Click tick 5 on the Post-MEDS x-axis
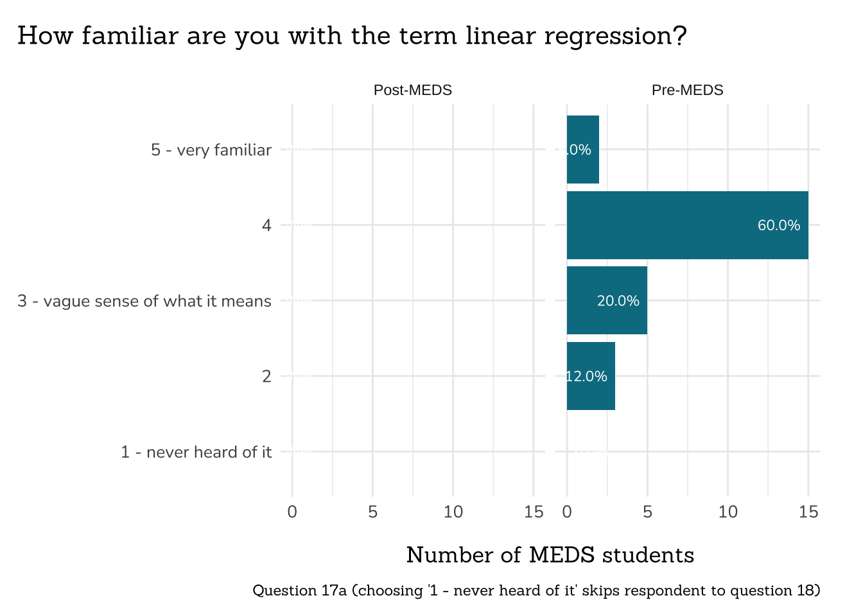 coord(372,512)
